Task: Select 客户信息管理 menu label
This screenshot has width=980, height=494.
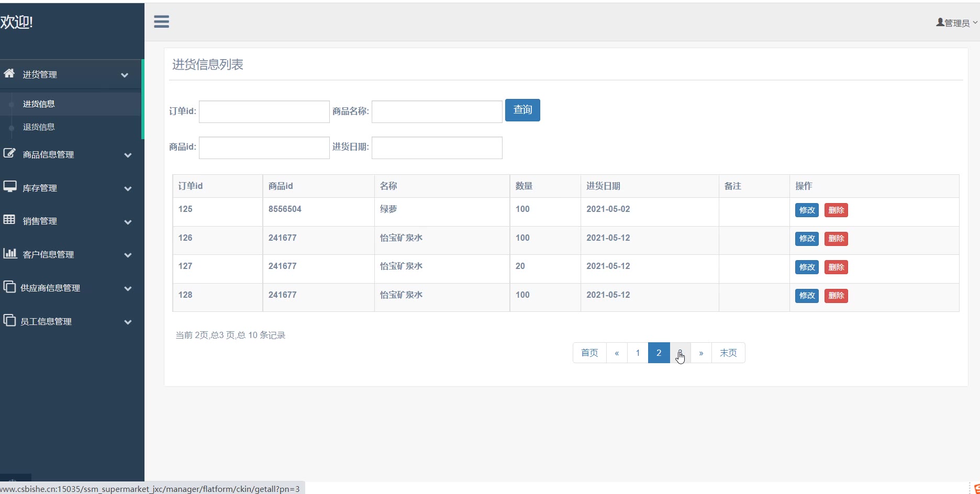Action: [48, 255]
